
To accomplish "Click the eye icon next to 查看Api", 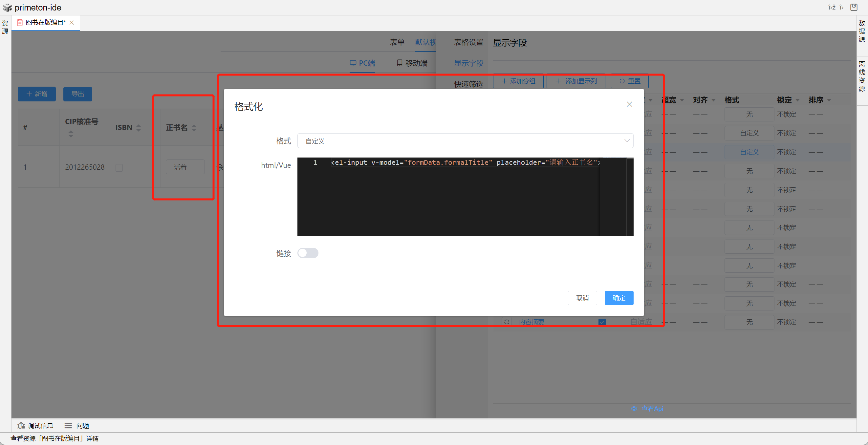I will click(x=634, y=408).
